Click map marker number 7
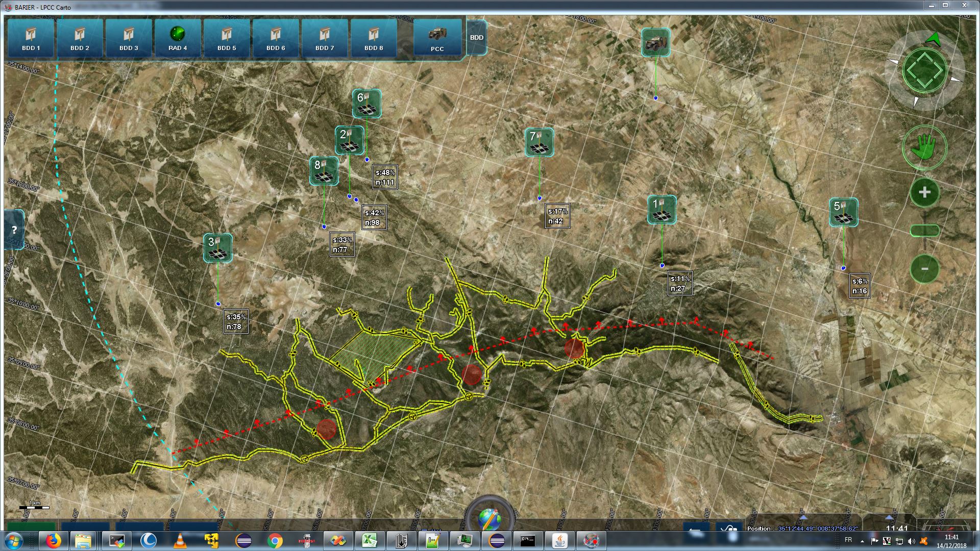 point(539,142)
